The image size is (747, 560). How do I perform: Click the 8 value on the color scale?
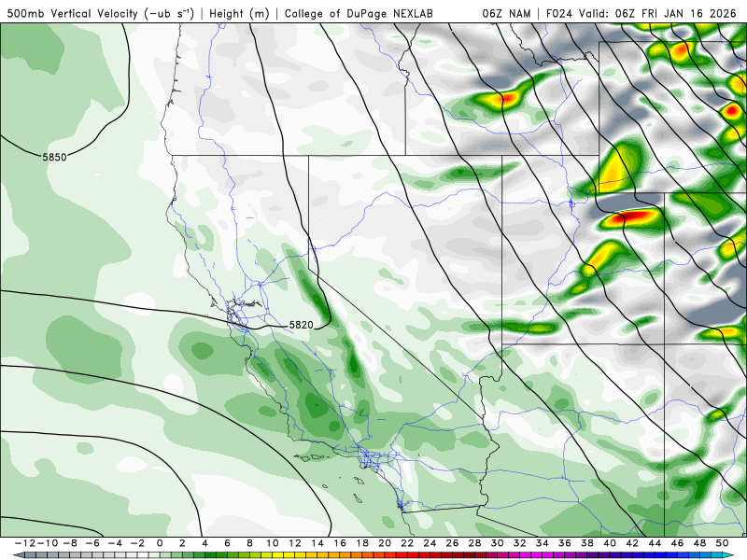[249, 543]
